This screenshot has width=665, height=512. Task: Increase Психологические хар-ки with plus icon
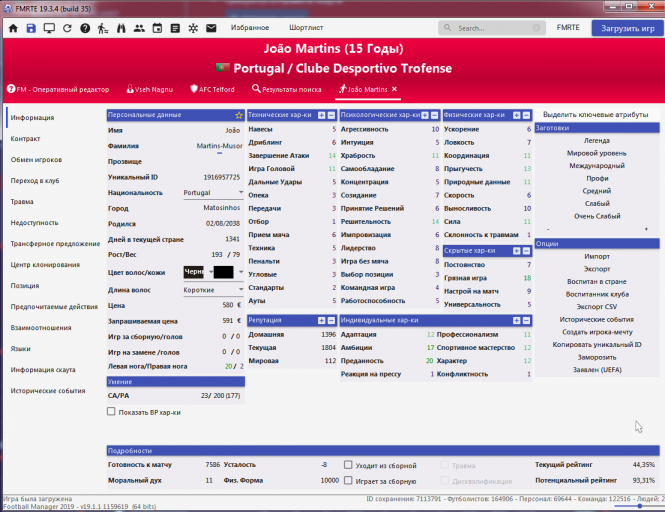coord(425,115)
